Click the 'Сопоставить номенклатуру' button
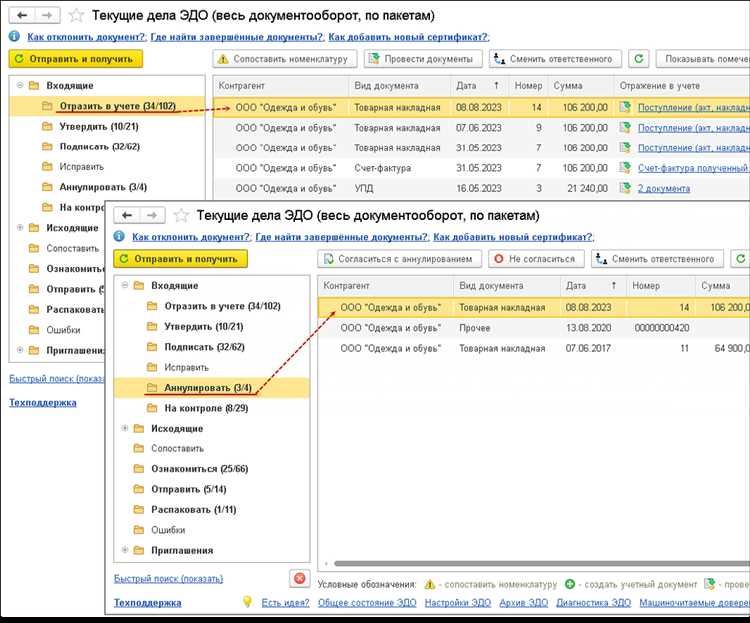750x623 pixels. (x=284, y=59)
